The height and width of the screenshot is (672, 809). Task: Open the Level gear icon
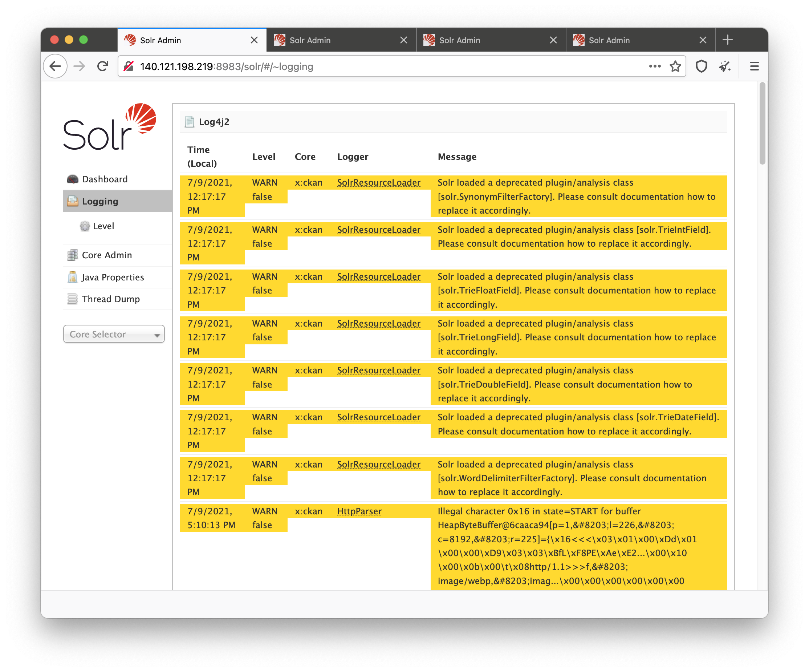click(85, 226)
